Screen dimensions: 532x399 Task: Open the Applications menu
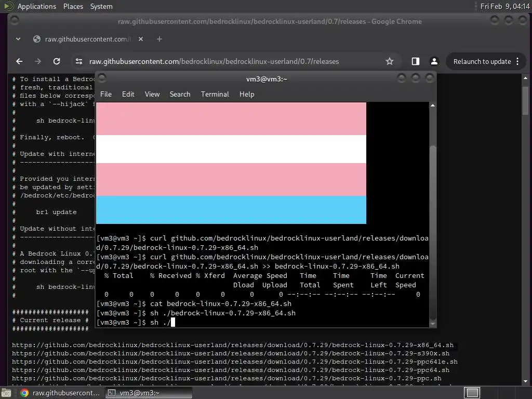pyautogui.click(x=37, y=6)
